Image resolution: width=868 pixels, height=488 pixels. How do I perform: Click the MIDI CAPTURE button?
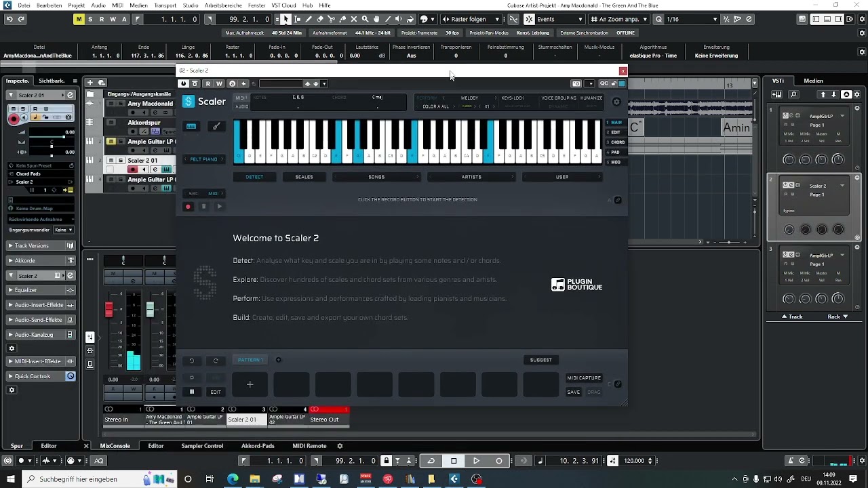584,378
